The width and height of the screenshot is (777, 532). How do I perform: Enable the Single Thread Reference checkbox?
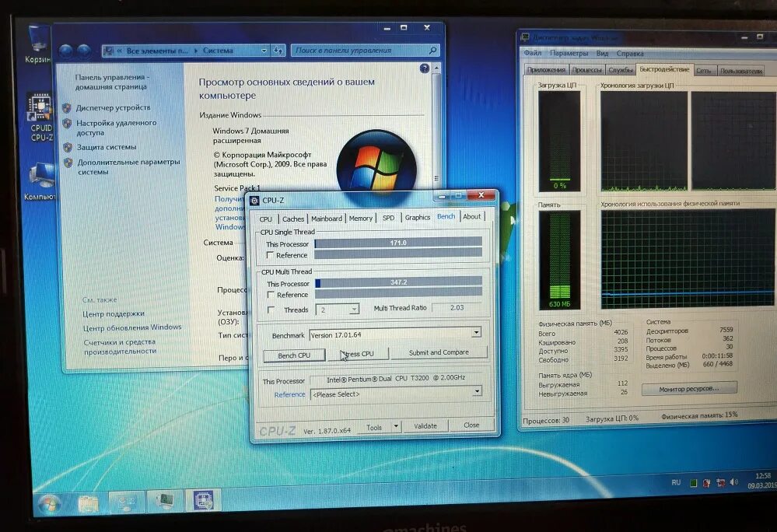(270, 255)
